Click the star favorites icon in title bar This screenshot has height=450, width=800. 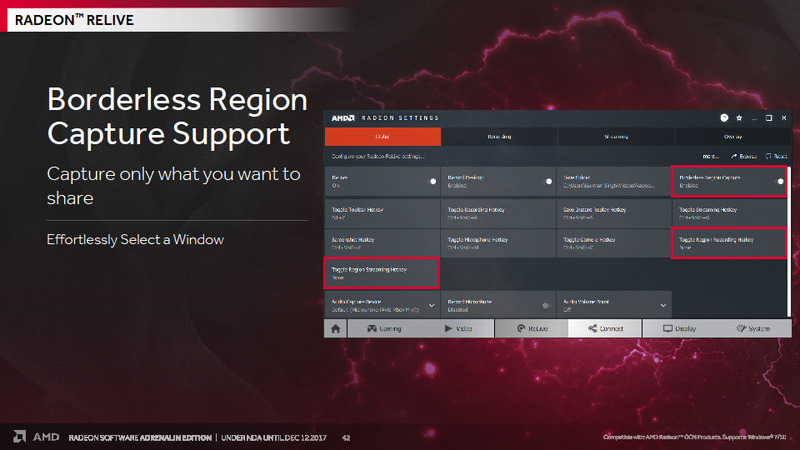click(739, 118)
